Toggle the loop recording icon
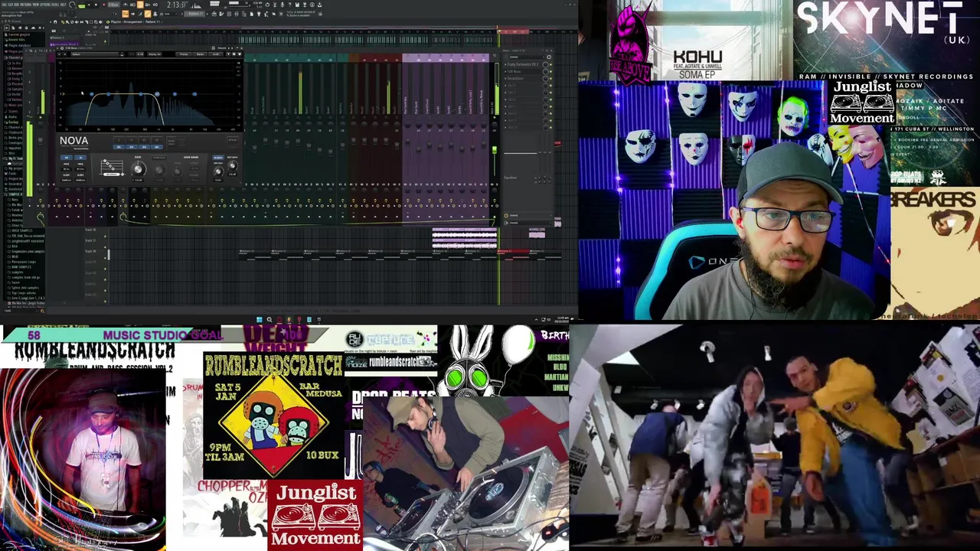 pos(155,5)
